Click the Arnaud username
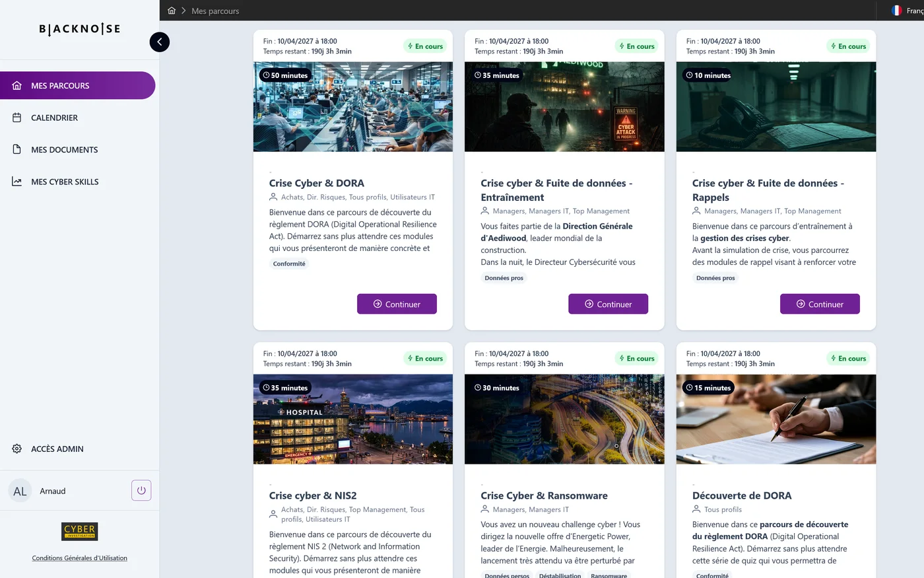This screenshot has height=578, width=924. (53, 491)
